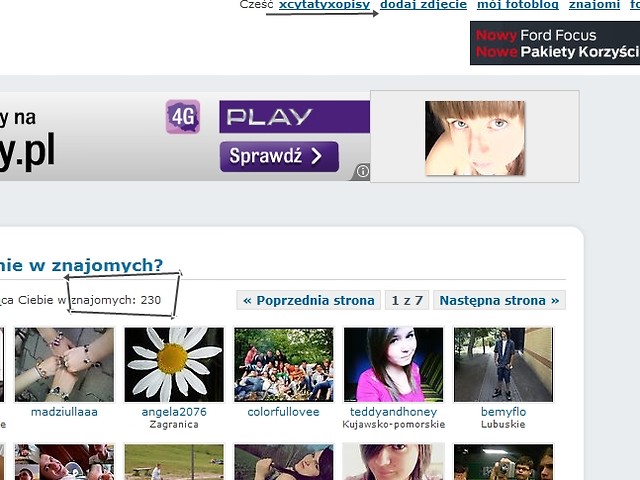Open second-row thumbnail below teddyandhoney
The width and height of the screenshot is (640, 480).
[x=393, y=462]
